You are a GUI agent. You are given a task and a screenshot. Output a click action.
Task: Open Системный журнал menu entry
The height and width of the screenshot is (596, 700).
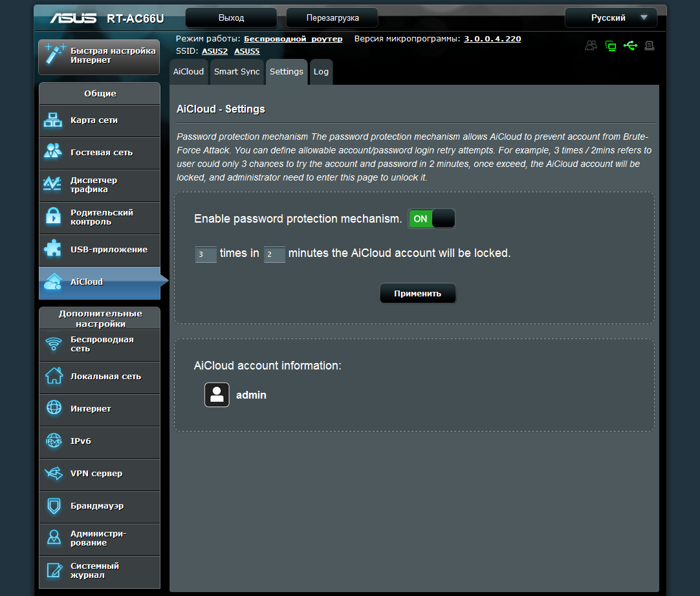coord(100,572)
